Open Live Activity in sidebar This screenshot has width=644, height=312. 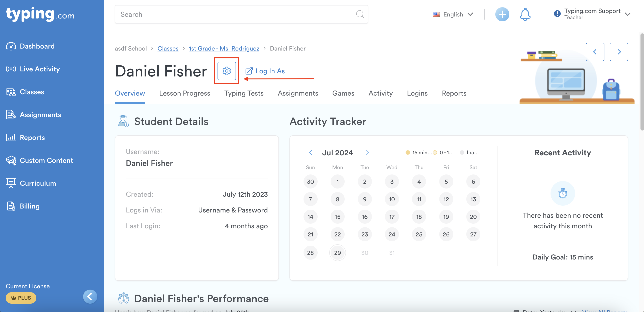[x=40, y=69]
